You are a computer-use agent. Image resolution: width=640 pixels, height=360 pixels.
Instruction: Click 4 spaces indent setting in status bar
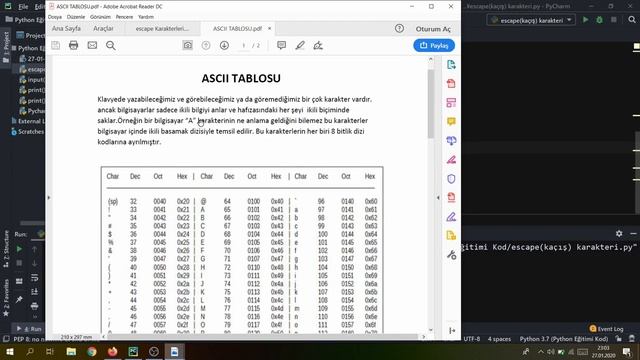pos(499,339)
